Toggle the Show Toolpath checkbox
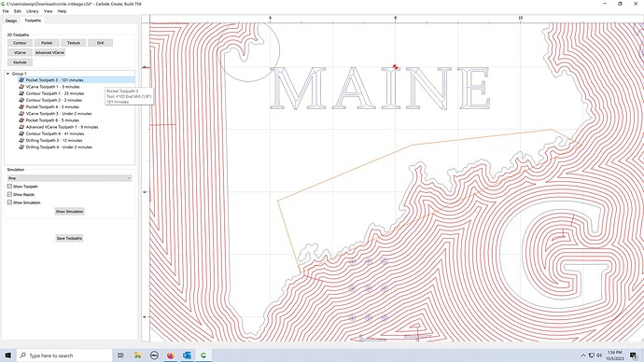Screen dimensions: 644x362 (9, 187)
